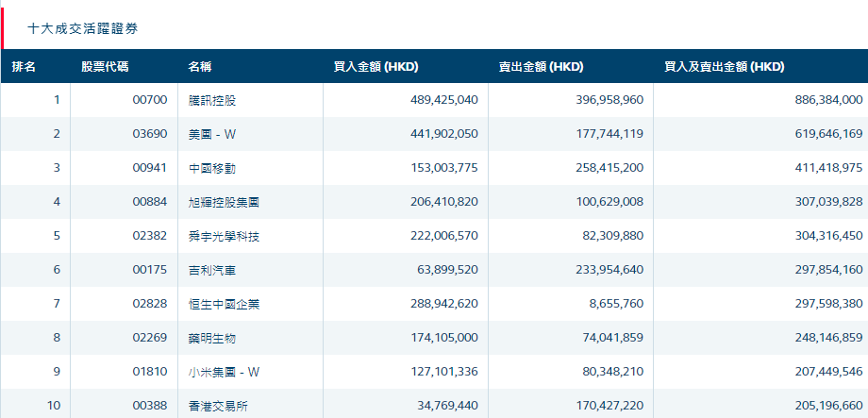Click total amount 297,854,160
Image resolution: width=868 pixels, height=418 pixels.
tap(828, 270)
